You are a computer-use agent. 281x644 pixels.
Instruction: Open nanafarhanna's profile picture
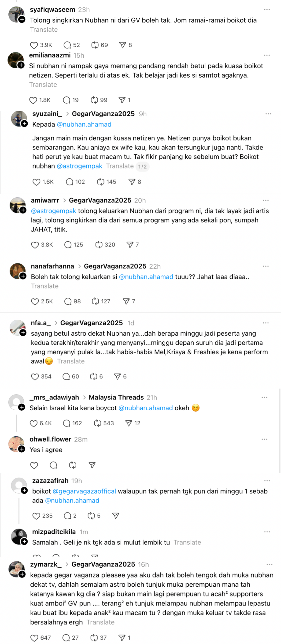(x=18, y=271)
